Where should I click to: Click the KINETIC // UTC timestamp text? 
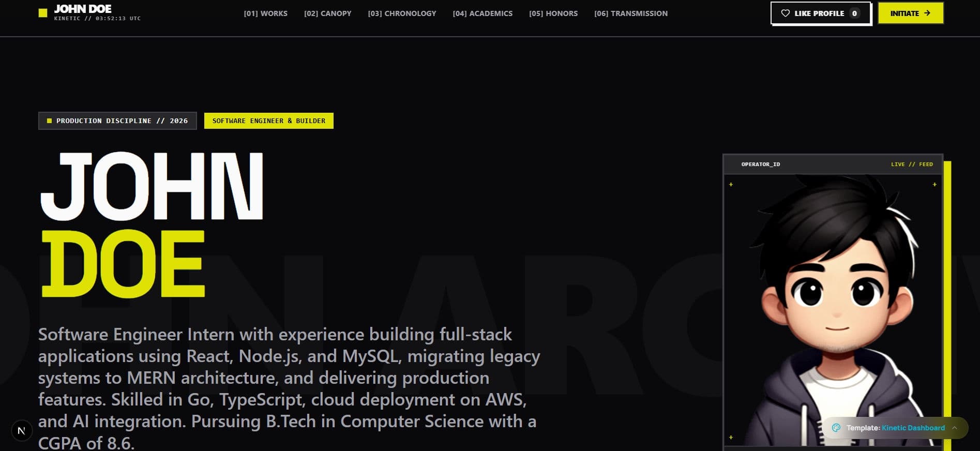97,19
